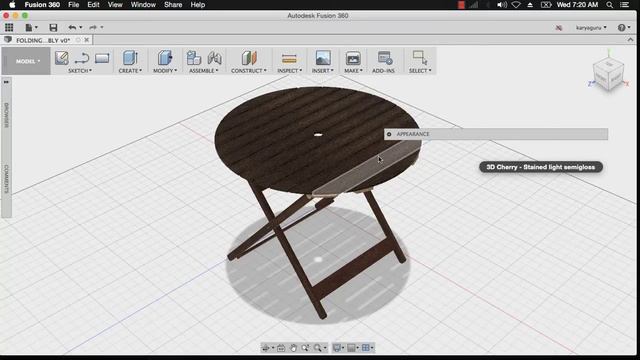Click the job status offline icon
This screenshot has width=640, height=360.
point(559,28)
